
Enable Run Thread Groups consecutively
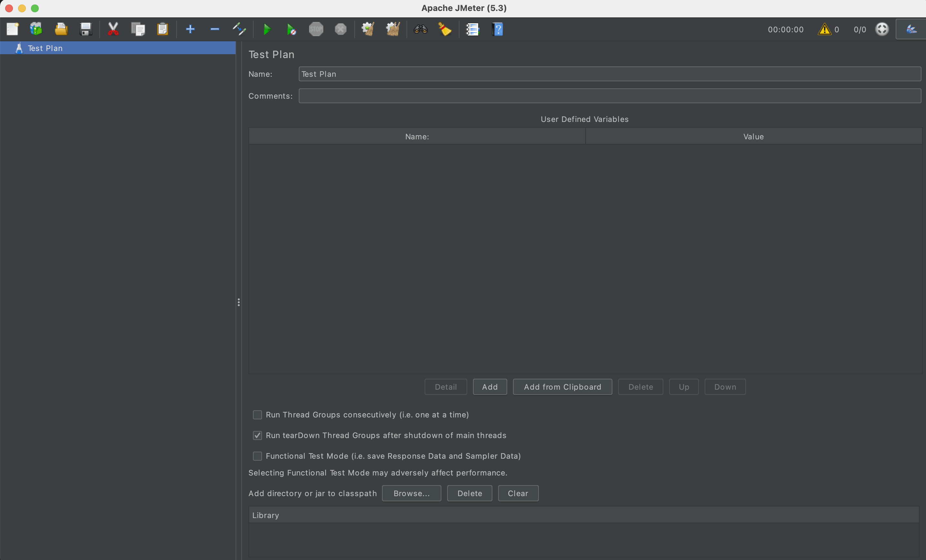coord(257,415)
